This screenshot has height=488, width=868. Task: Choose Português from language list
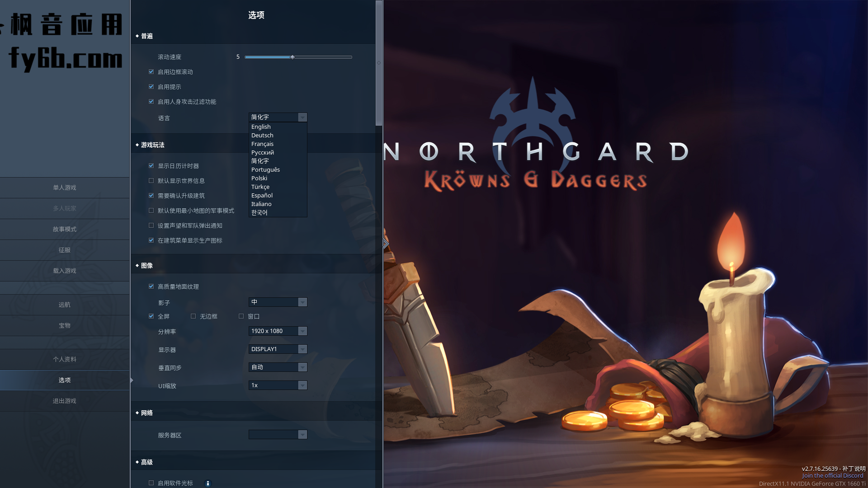[x=278, y=170]
